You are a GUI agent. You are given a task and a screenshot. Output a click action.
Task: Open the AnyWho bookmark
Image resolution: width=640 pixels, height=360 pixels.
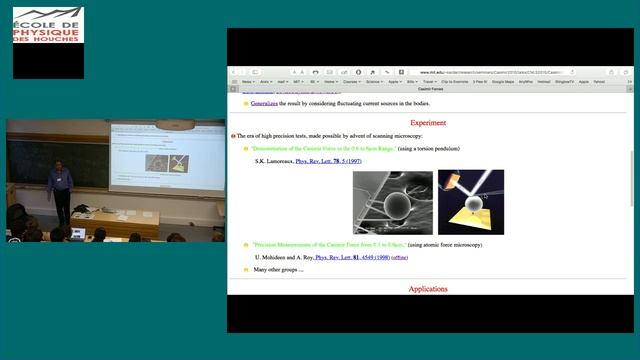point(526,82)
